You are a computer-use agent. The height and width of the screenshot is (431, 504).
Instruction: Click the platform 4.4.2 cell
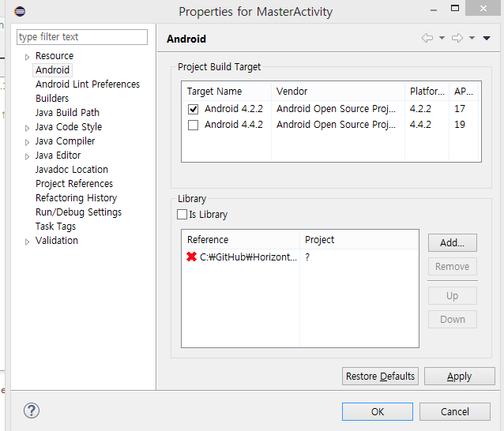click(x=420, y=125)
